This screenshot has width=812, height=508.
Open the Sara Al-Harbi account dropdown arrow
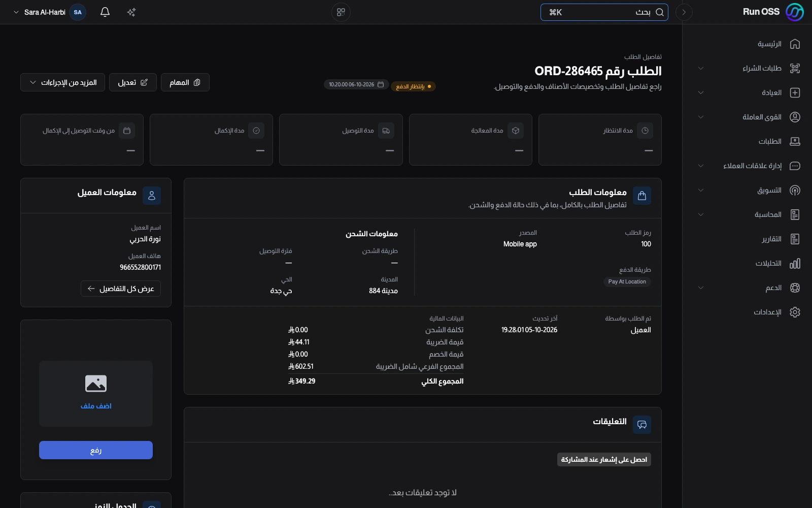coord(16,12)
